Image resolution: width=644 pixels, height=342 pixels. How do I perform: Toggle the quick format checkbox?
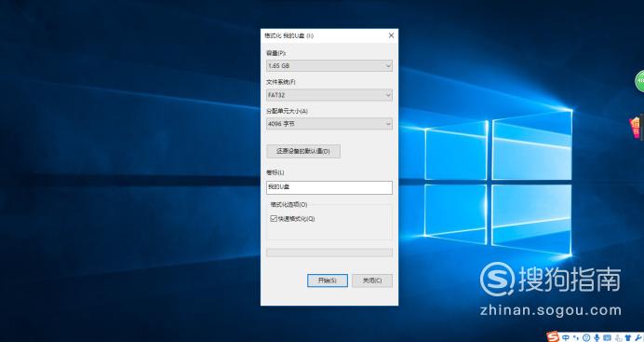(274, 218)
